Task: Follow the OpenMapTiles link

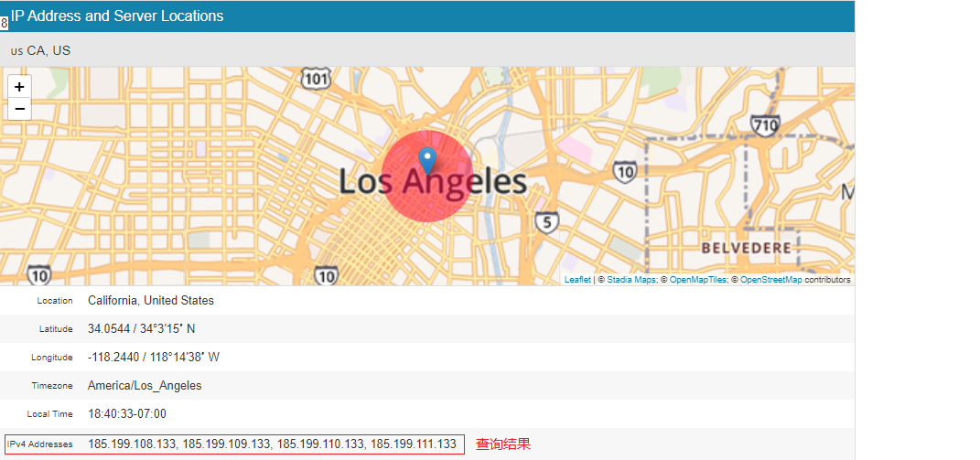Action: [697, 280]
